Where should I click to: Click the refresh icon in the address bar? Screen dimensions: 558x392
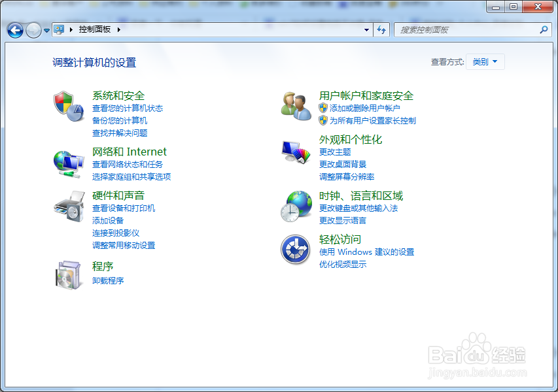pos(381,29)
